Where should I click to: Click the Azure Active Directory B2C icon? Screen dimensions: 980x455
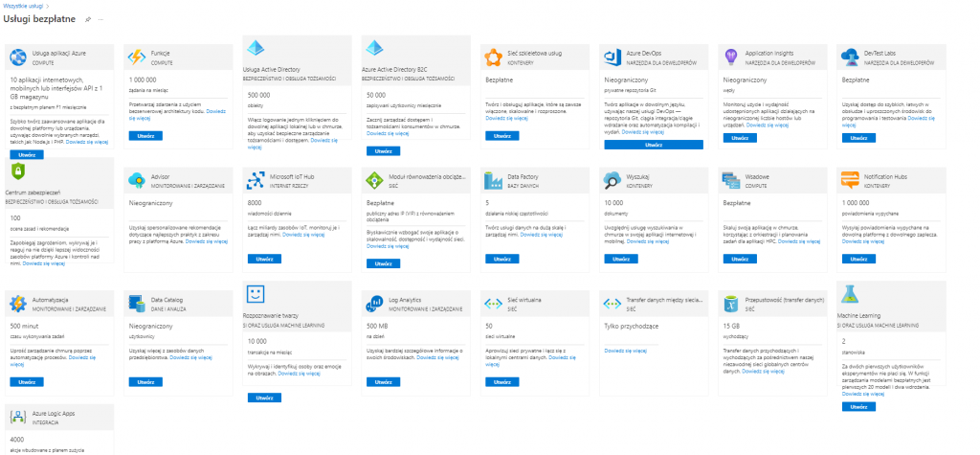coord(374,48)
